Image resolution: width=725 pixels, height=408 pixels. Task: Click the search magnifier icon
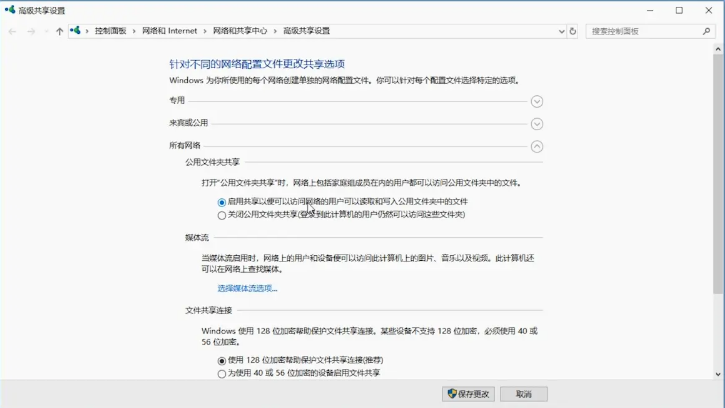click(706, 31)
